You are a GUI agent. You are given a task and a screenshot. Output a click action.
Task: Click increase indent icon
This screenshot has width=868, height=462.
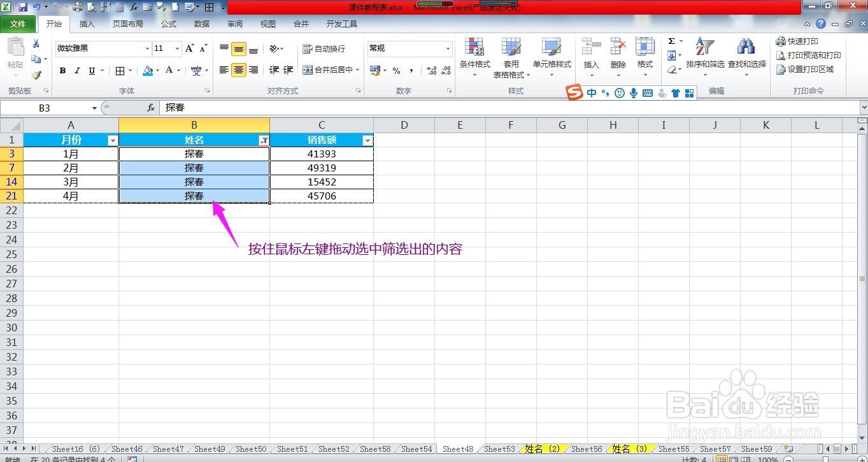click(x=288, y=70)
